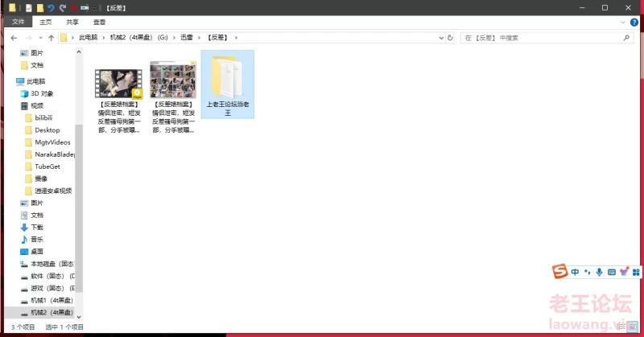This screenshot has height=337, width=644.
Task: Open Explorer help question mark
Action: click(x=634, y=23)
